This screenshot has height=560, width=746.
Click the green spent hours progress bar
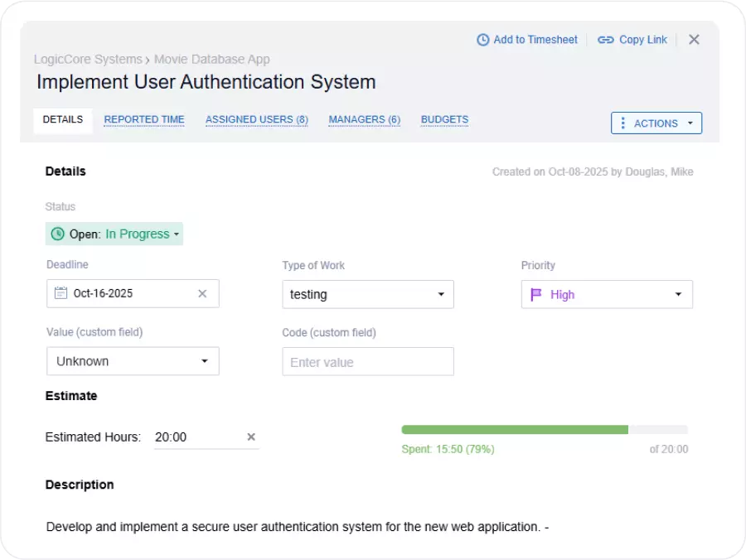515,430
